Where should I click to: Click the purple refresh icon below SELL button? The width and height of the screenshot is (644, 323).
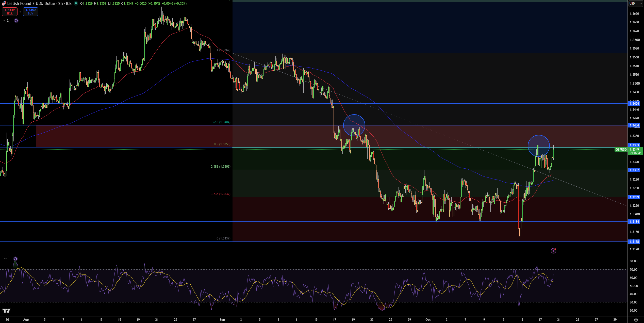[16, 21]
